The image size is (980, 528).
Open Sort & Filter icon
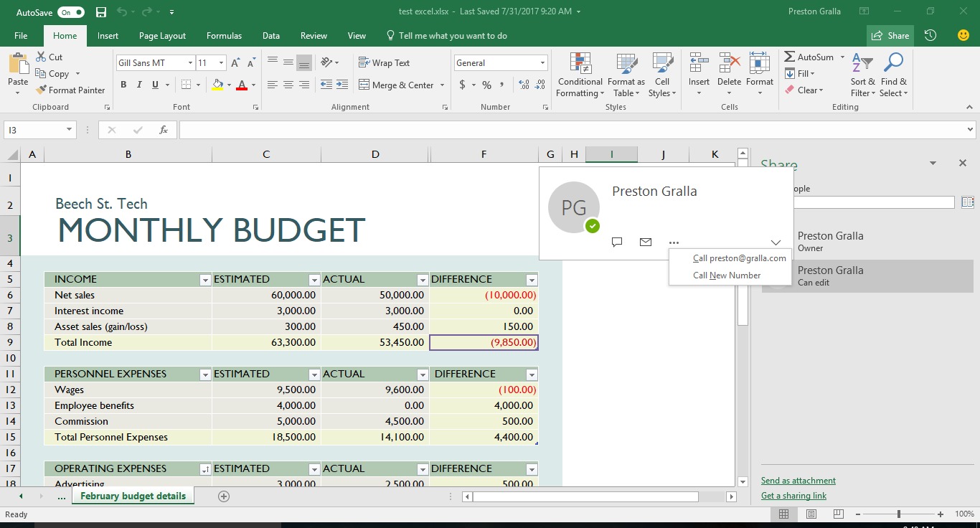pyautogui.click(x=862, y=63)
